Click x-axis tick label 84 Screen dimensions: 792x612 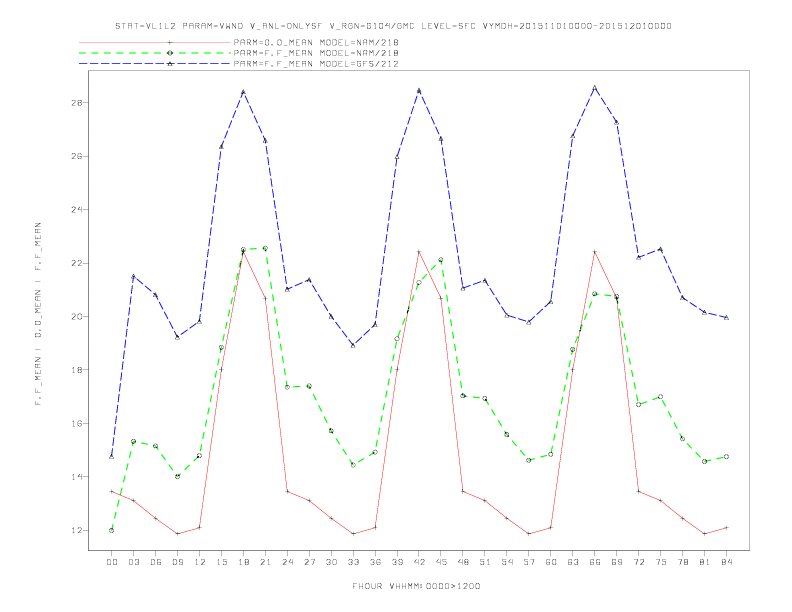[726, 562]
